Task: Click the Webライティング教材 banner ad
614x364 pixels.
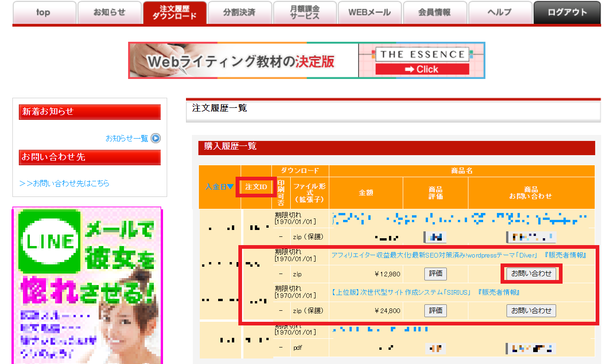Action: coord(242,61)
